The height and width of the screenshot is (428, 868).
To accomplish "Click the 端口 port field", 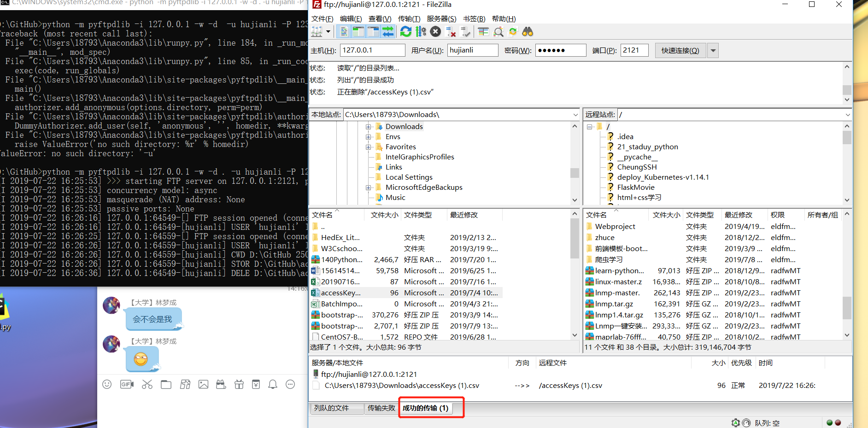I will coord(634,50).
